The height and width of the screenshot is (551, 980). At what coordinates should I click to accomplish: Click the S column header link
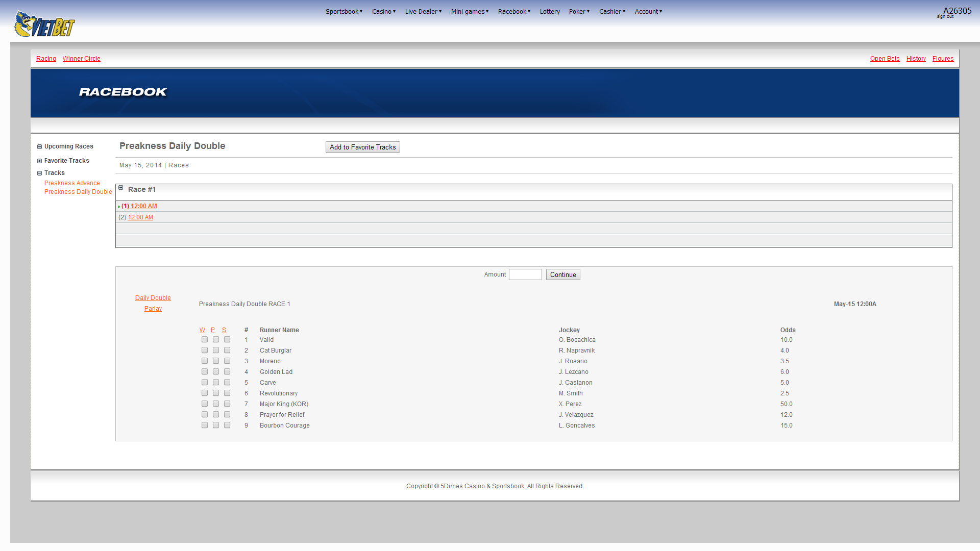(224, 330)
